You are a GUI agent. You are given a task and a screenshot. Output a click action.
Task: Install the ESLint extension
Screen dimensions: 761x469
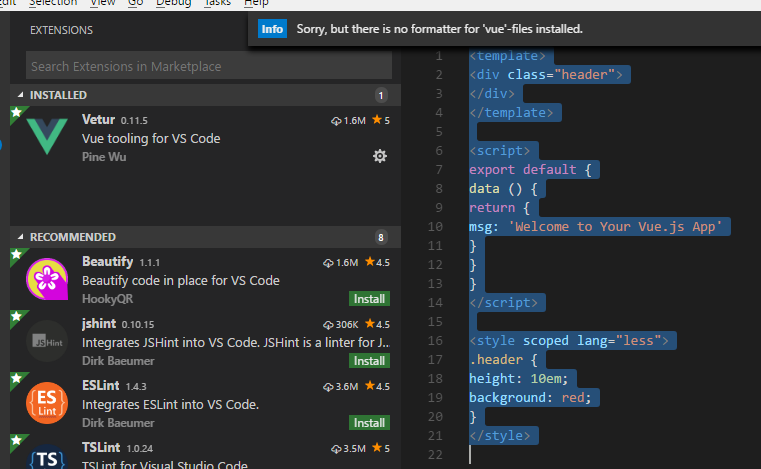369,423
